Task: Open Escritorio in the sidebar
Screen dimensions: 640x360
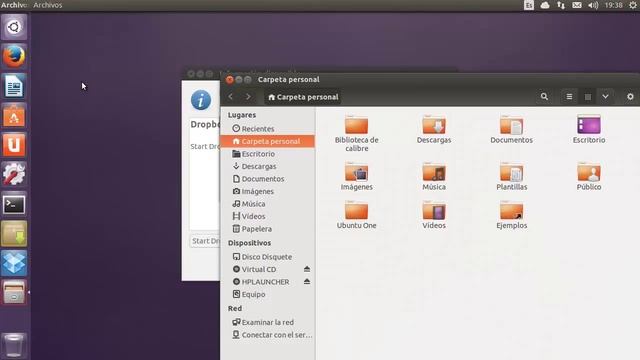Action: 267,154
